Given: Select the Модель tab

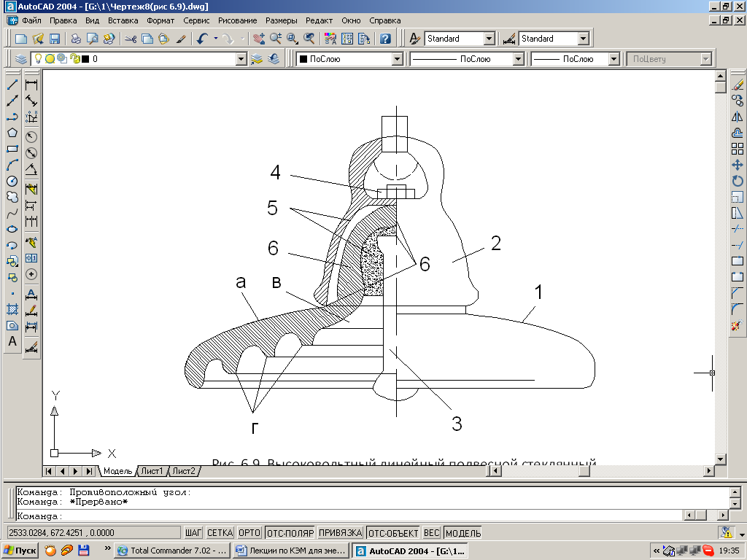Looking at the screenshot, I should tap(117, 471).
